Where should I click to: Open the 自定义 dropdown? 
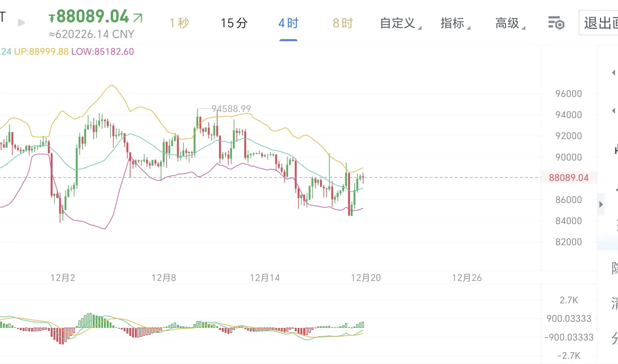pos(401,23)
